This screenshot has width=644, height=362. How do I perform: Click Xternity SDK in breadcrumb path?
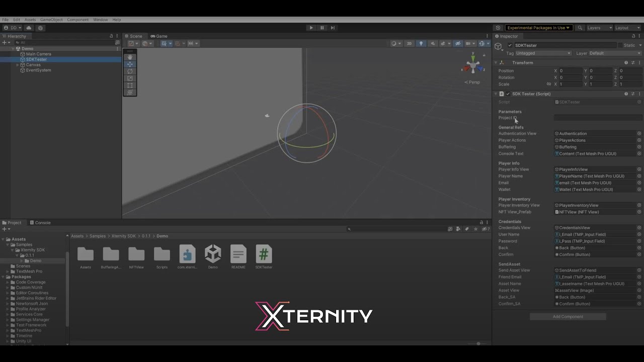124,236
